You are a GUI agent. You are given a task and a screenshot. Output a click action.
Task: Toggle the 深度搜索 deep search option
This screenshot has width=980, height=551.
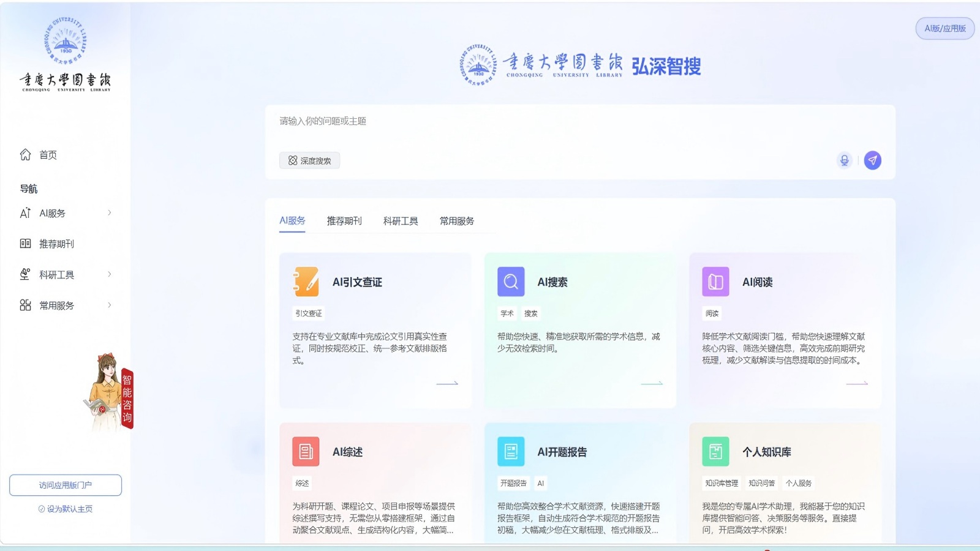click(309, 160)
